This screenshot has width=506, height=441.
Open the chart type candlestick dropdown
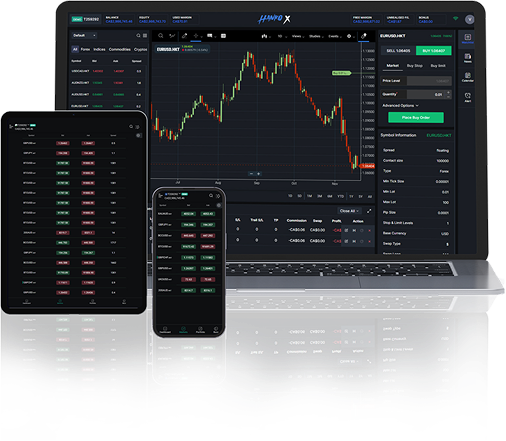click(266, 36)
